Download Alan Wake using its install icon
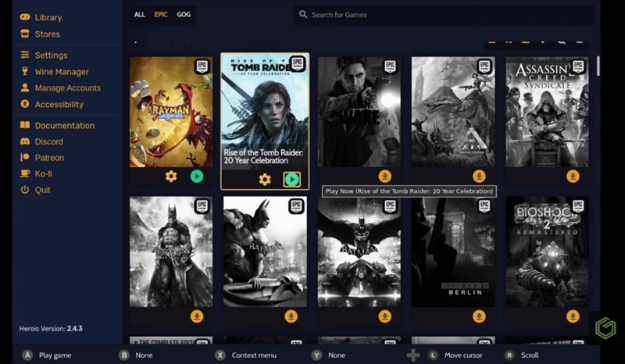The image size is (625, 364). [385, 177]
